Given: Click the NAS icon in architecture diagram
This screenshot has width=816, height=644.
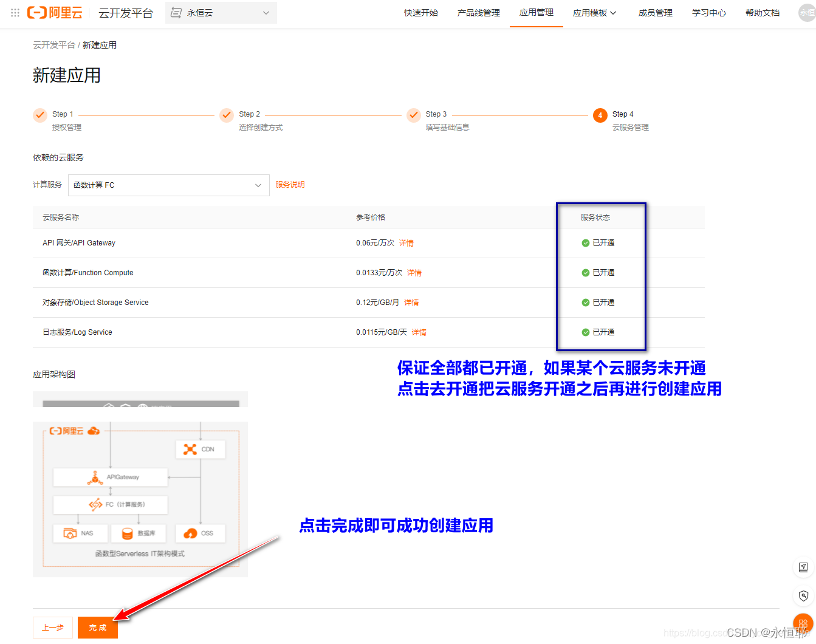Looking at the screenshot, I should 70,533.
